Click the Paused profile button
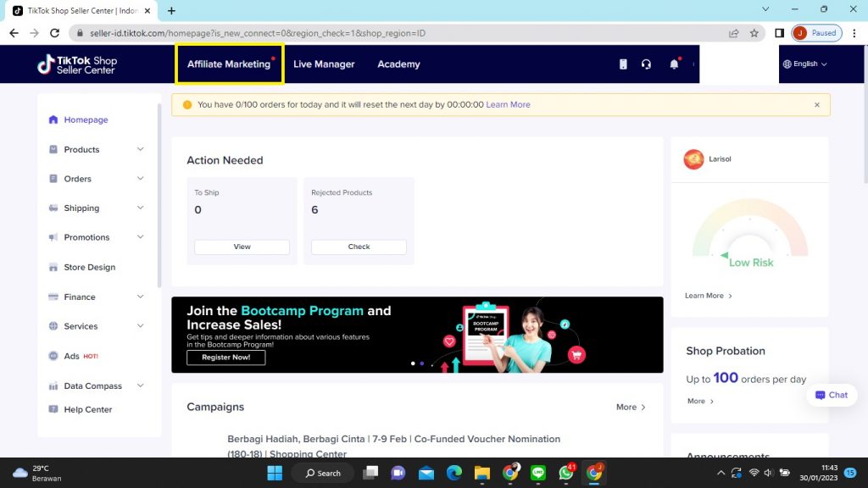This screenshot has height=488, width=868. [817, 33]
